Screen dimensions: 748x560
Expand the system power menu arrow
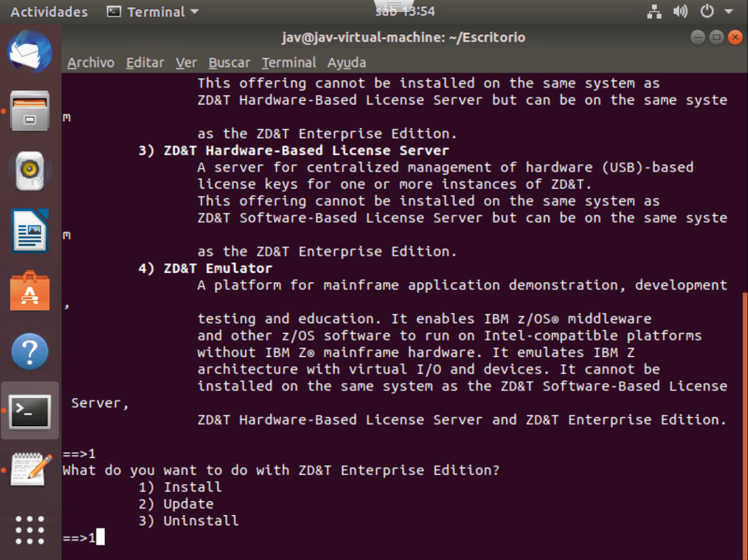coord(729,11)
